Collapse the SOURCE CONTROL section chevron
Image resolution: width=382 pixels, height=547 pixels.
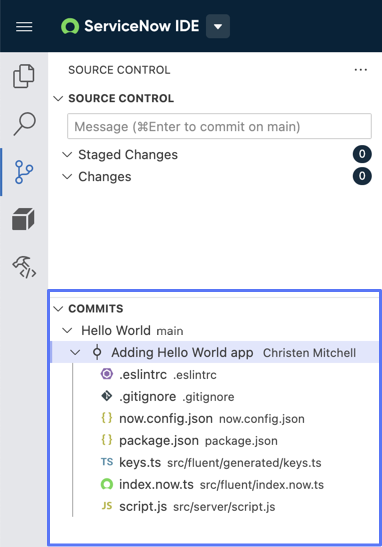(x=58, y=98)
